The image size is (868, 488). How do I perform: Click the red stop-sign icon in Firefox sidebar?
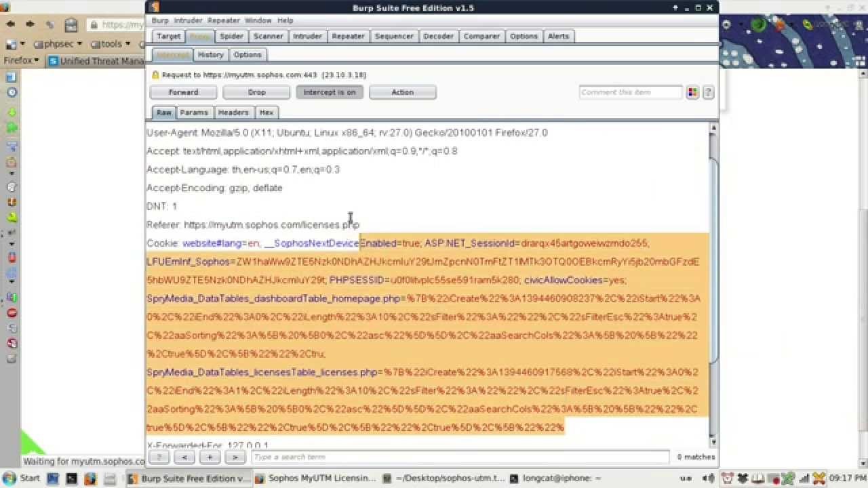(x=12, y=312)
